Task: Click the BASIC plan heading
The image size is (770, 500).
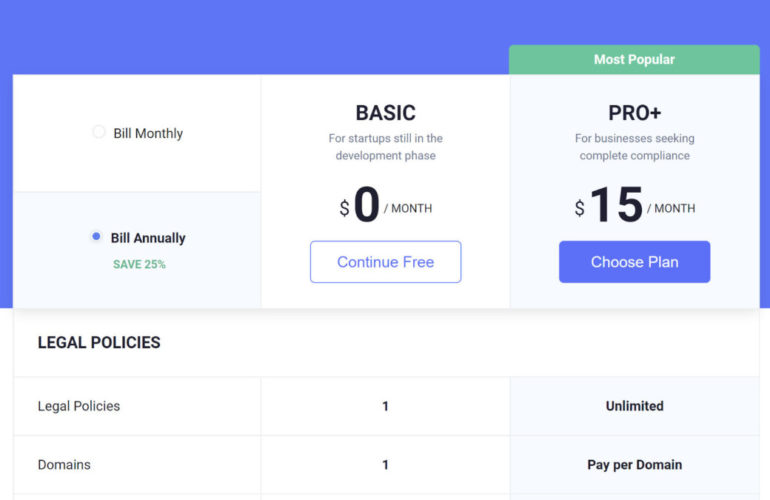Action: point(385,113)
